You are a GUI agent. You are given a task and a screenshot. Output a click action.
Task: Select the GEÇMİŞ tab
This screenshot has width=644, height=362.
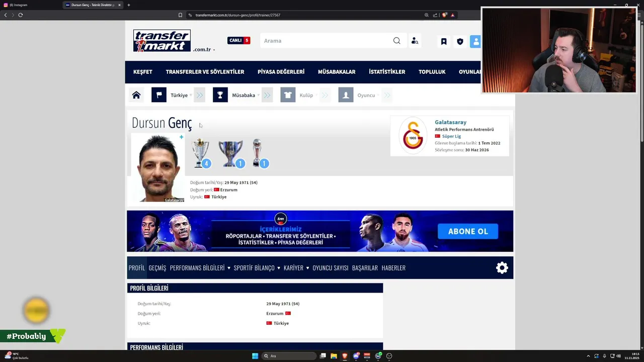coord(157,268)
